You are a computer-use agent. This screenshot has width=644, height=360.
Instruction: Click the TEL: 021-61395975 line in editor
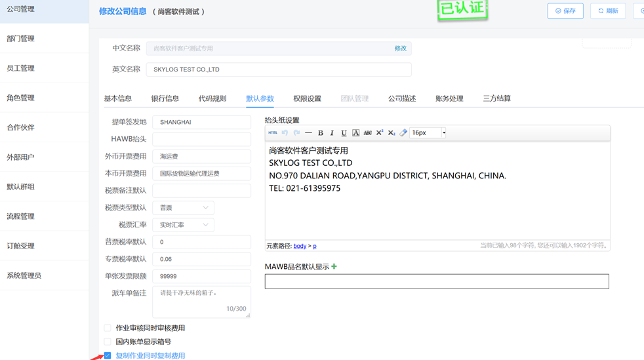(x=305, y=188)
